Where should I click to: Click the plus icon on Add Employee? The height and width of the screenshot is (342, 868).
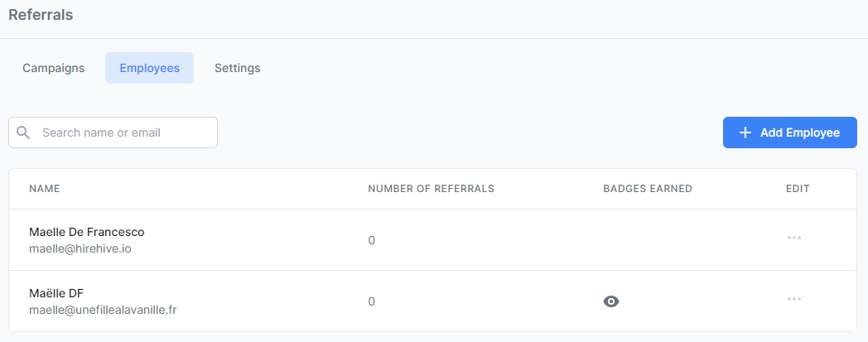tap(745, 132)
